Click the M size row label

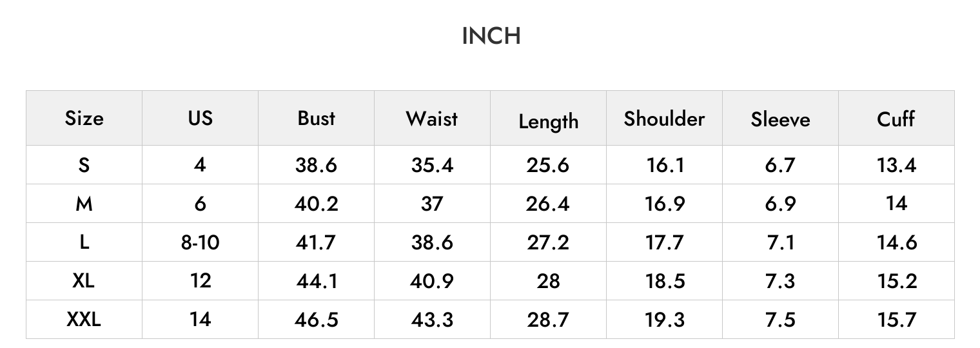[84, 204]
